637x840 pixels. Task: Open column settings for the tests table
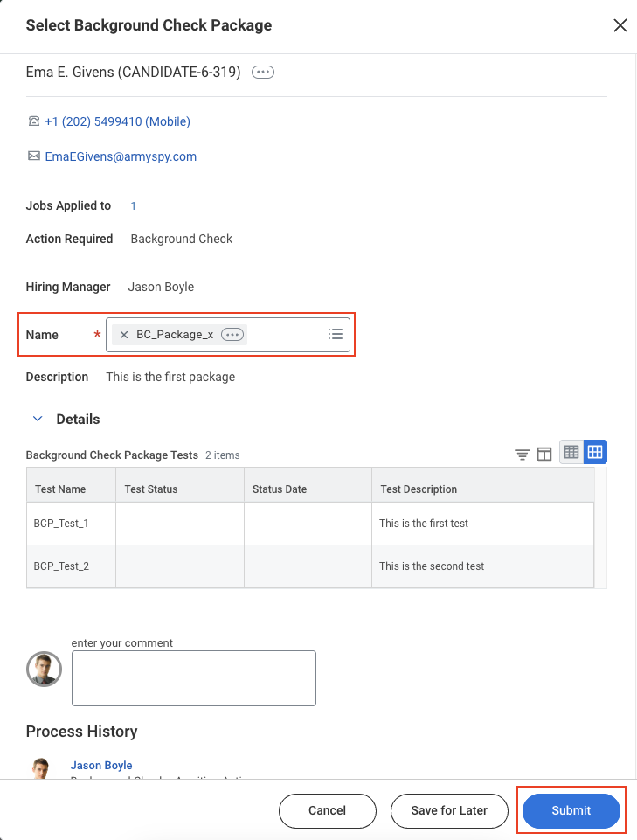click(544, 455)
